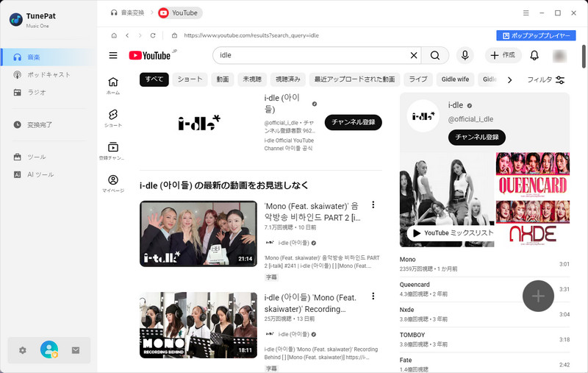Go back in embedded browser
Screen dimensions: 588x373
click(x=127, y=35)
